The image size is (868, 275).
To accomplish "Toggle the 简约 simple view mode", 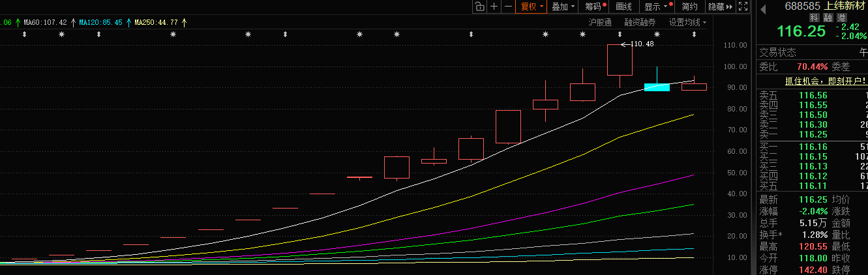I will click(x=689, y=7).
